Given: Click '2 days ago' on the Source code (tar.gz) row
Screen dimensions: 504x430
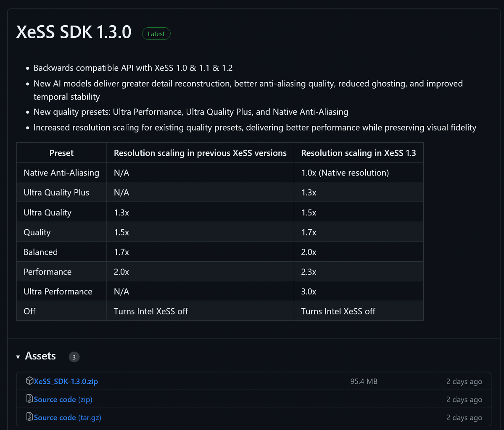Looking at the screenshot, I should [464, 417].
